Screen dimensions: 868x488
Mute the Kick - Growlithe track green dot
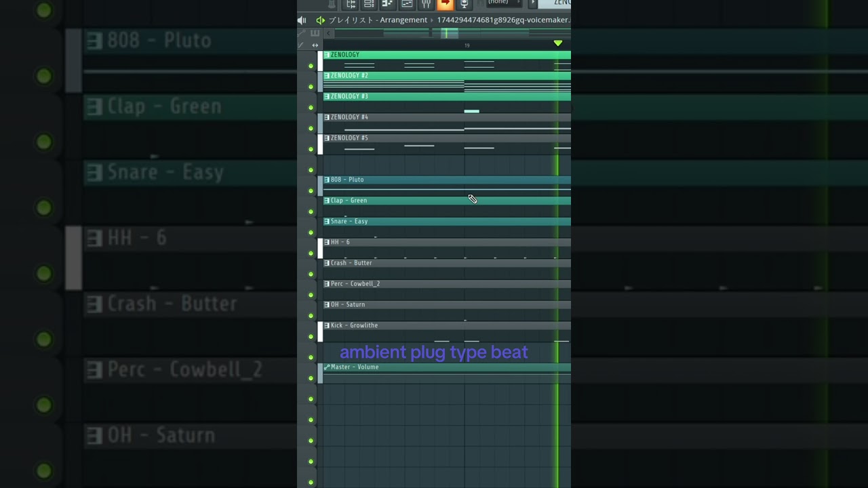(311, 336)
